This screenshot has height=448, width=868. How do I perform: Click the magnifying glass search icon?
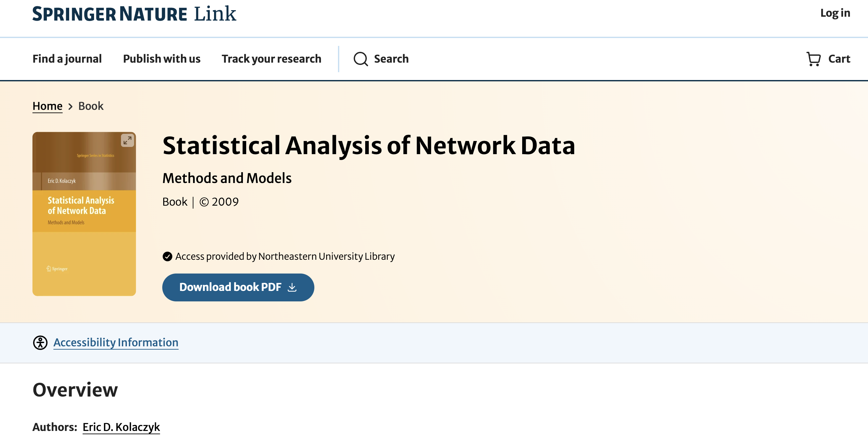(360, 59)
